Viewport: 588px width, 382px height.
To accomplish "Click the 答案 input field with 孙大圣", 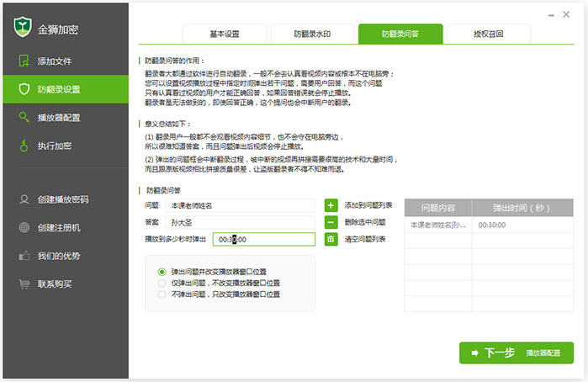I will pos(240,222).
